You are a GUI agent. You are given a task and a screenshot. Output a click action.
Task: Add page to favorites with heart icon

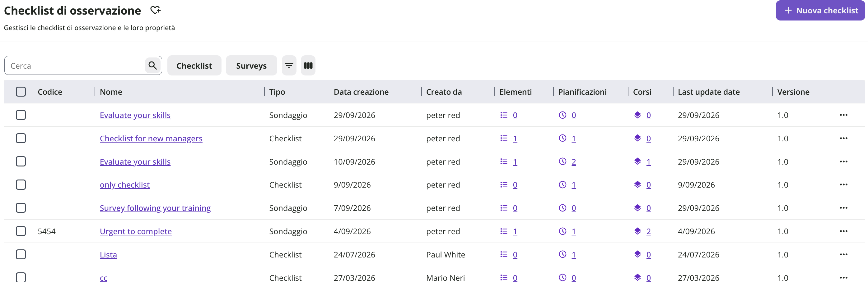click(155, 11)
